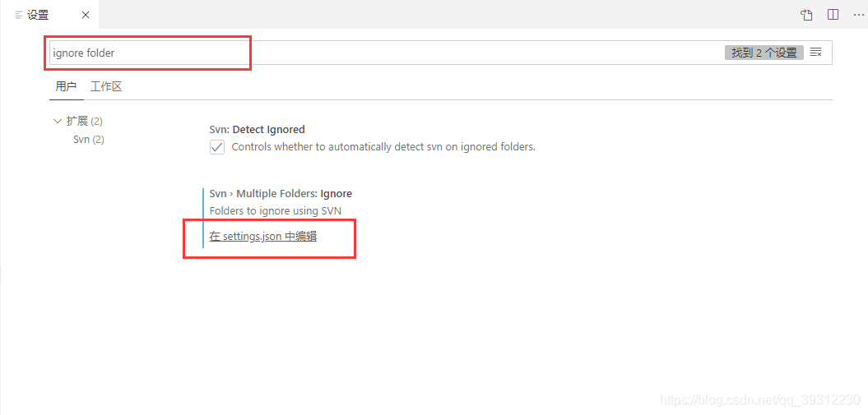Switch to the 用户 settings tab
868x415 pixels.
coord(66,87)
